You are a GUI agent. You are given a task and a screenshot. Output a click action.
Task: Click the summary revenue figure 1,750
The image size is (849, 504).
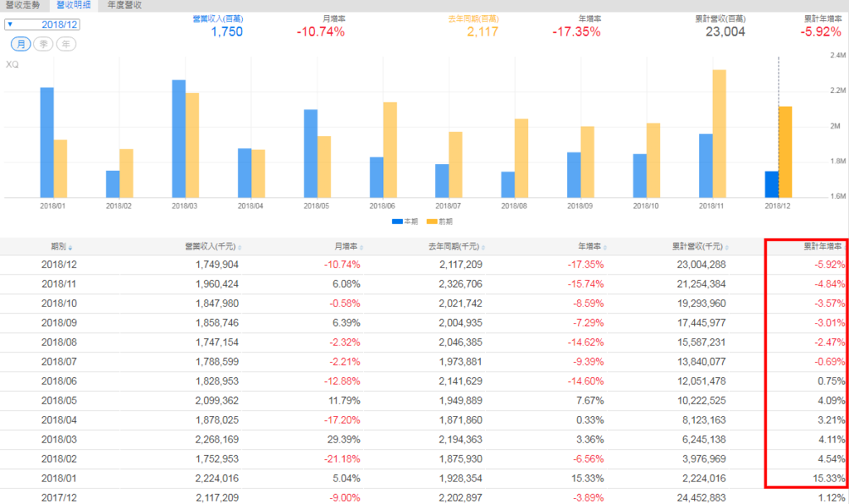pos(227,32)
